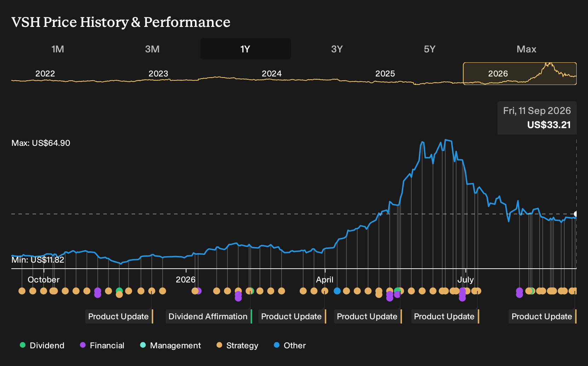The image size is (588, 366).
Task: Jump to 2022 in the overview mini chart
Action: (x=45, y=74)
